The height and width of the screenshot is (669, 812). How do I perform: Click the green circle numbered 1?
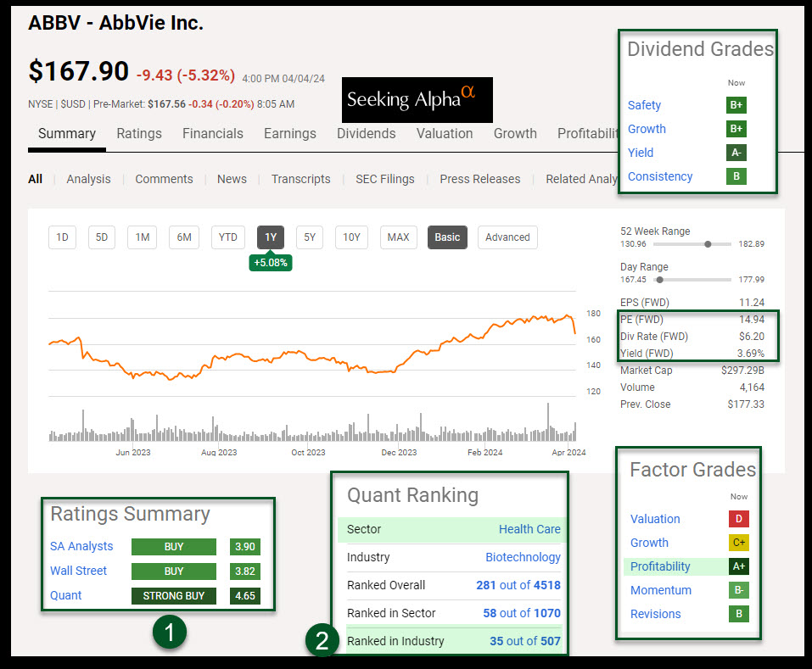169,632
